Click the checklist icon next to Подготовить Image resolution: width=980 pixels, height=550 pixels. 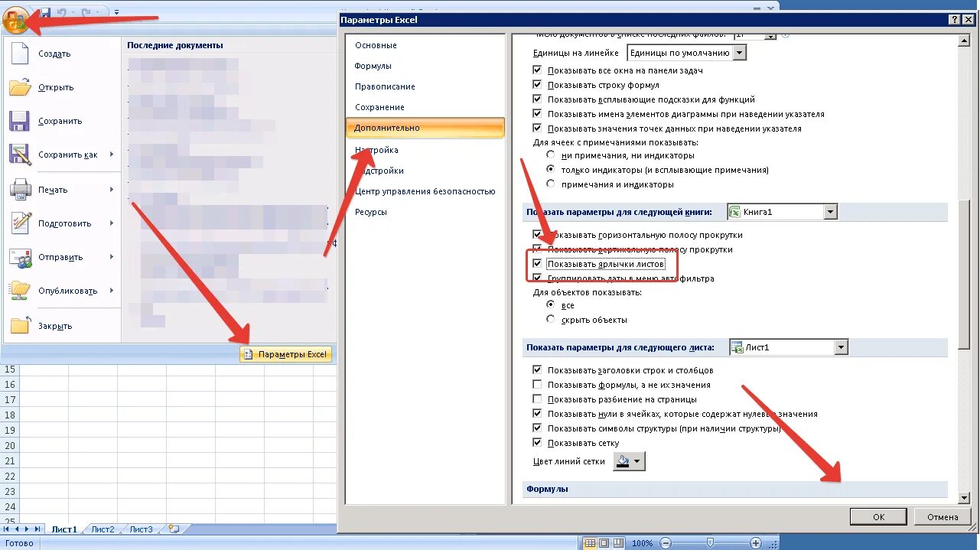(21, 223)
